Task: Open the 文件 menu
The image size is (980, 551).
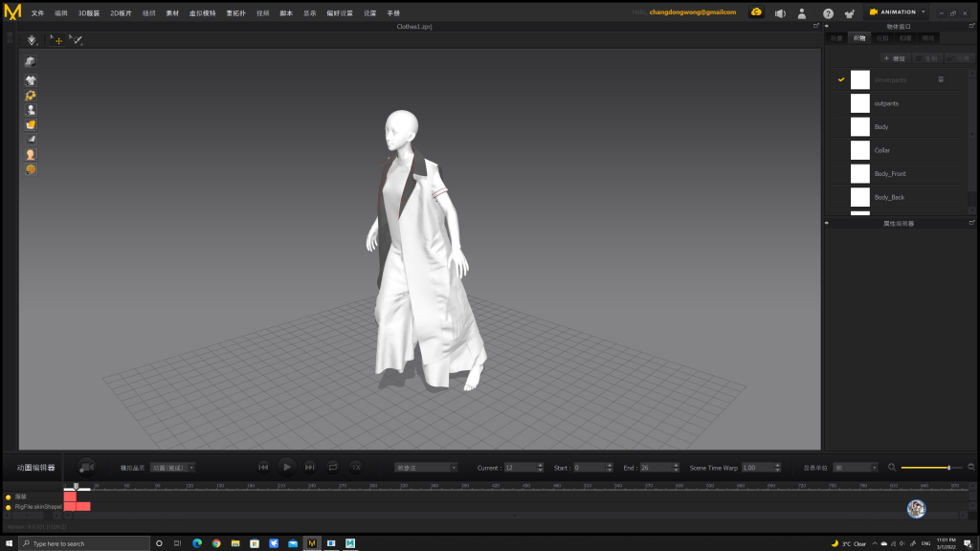Action: click(x=37, y=13)
